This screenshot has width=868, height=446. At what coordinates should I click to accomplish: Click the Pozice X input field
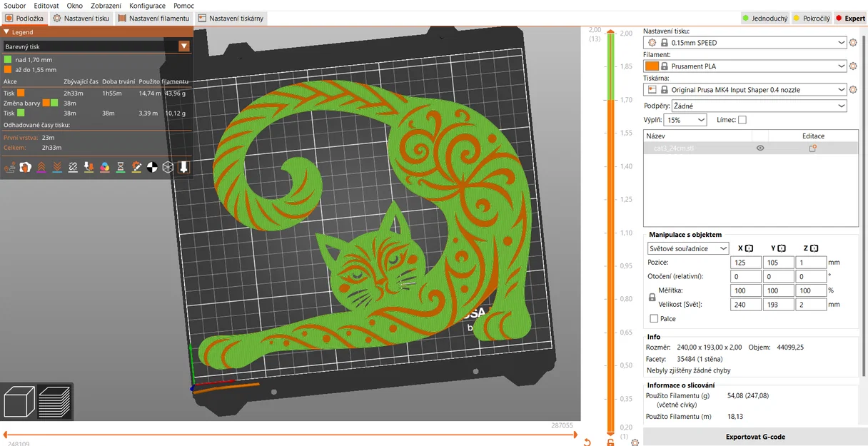click(x=745, y=263)
